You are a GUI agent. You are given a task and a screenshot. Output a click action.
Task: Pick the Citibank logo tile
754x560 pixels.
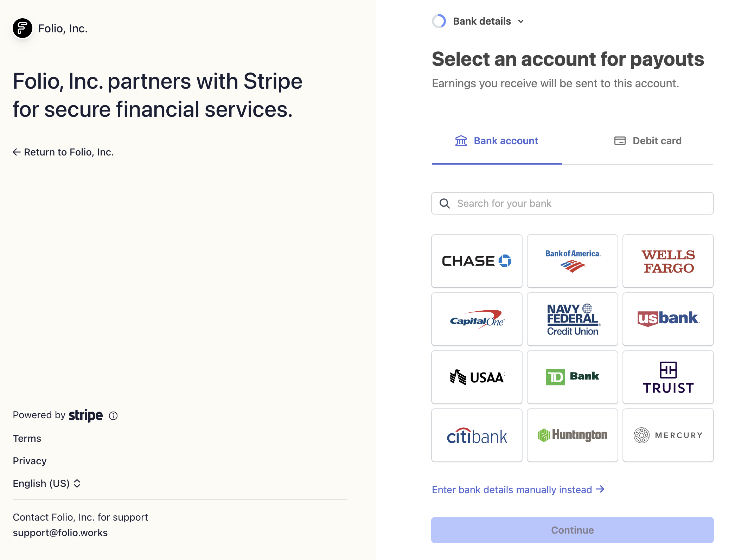point(477,435)
